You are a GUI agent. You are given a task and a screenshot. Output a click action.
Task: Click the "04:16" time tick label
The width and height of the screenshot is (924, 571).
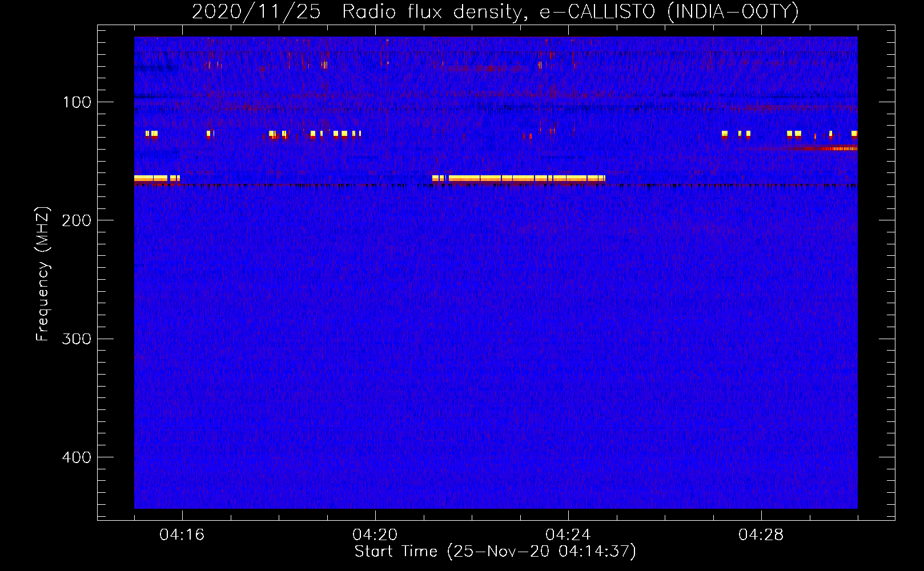(182, 535)
